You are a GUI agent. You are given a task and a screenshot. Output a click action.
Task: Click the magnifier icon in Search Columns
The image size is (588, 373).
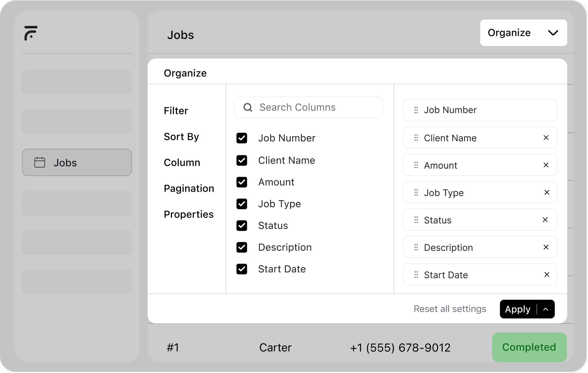pyautogui.click(x=248, y=107)
